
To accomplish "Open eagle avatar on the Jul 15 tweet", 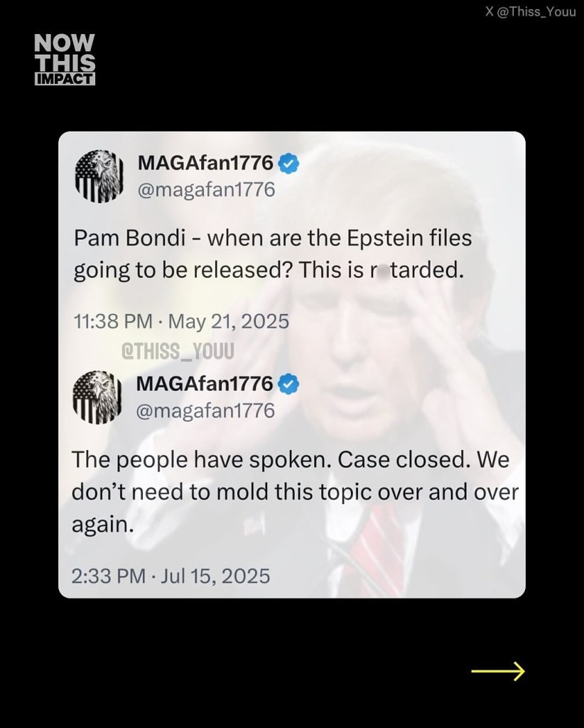I will coord(95,396).
